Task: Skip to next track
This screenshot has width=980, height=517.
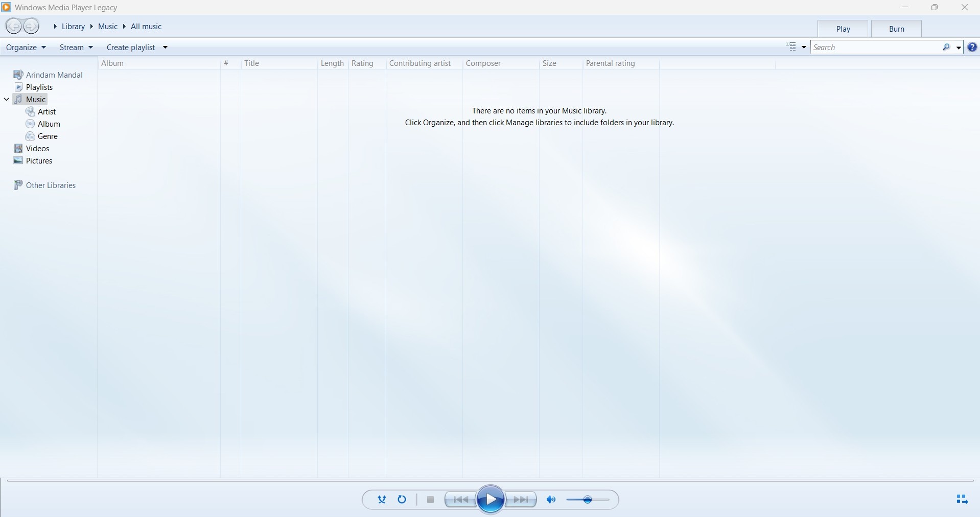Action: pos(521,500)
